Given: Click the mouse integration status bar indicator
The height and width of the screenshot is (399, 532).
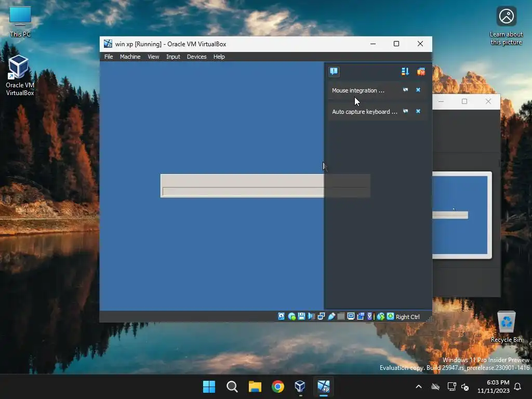Looking at the screenshot, I should pos(381,316).
